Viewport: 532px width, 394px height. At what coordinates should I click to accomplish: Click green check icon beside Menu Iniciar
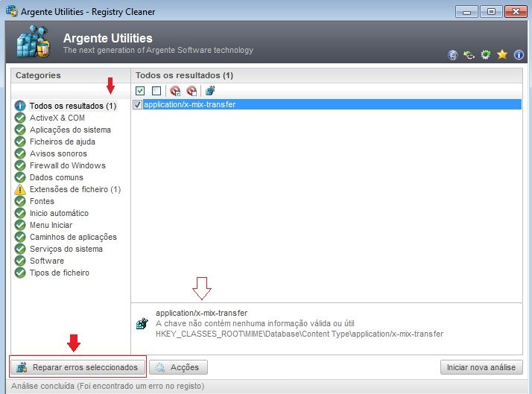[20, 225]
